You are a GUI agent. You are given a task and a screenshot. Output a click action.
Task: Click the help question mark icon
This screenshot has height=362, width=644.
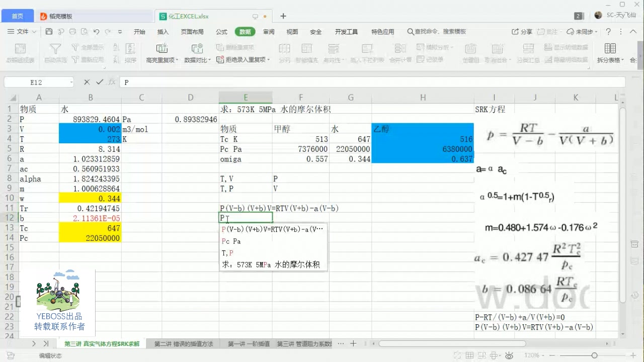click(608, 32)
